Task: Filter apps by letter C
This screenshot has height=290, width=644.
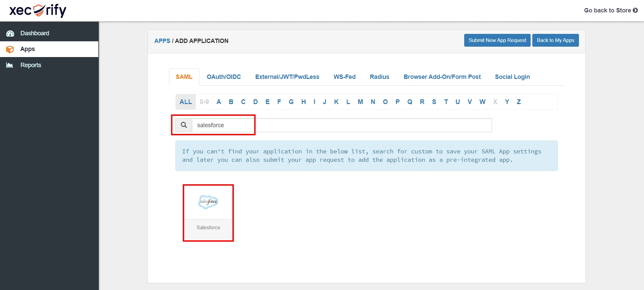Action: click(243, 102)
